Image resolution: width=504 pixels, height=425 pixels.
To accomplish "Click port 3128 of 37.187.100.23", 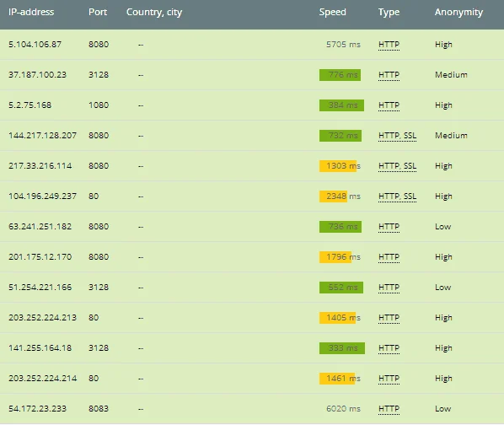I will [99, 75].
